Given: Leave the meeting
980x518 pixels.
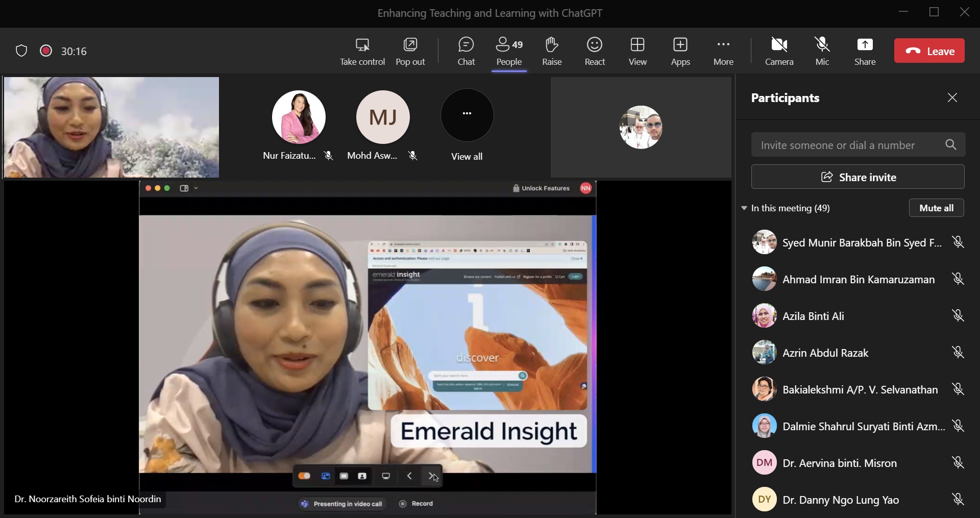Looking at the screenshot, I should [929, 51].
